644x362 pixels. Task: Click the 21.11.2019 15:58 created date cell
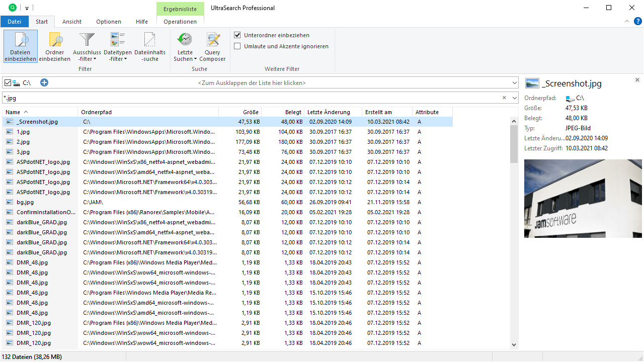click(388, 202)
